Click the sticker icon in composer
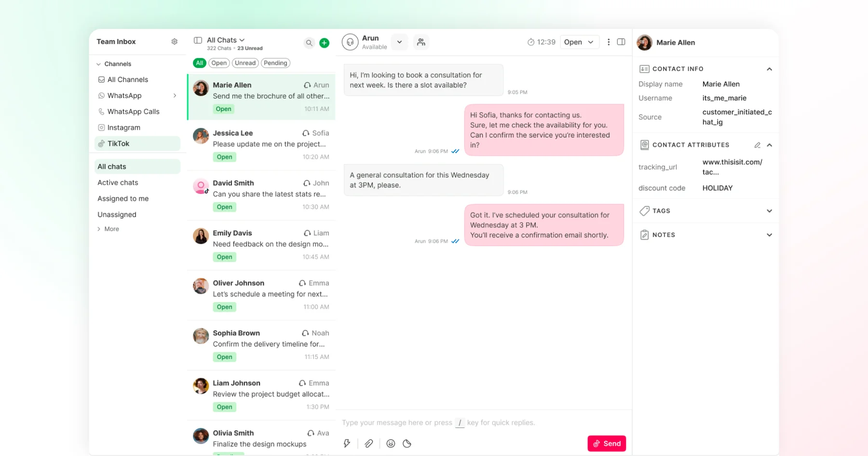Screen dimensions: 868x456 tap(407, 443)
